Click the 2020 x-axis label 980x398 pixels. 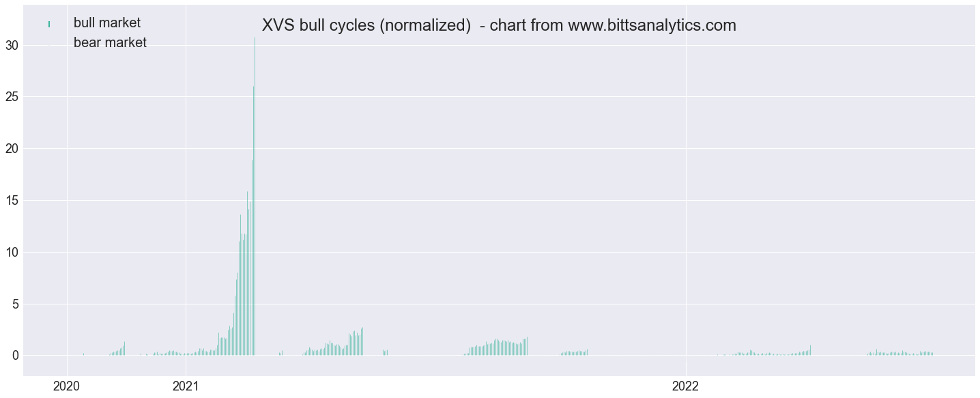tap(67, 386)
